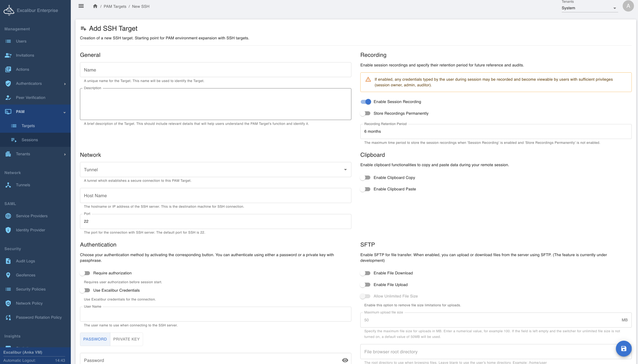Toggle the hamburger menu icon
Screen dimensions: 638x364
tap(81, 6)
